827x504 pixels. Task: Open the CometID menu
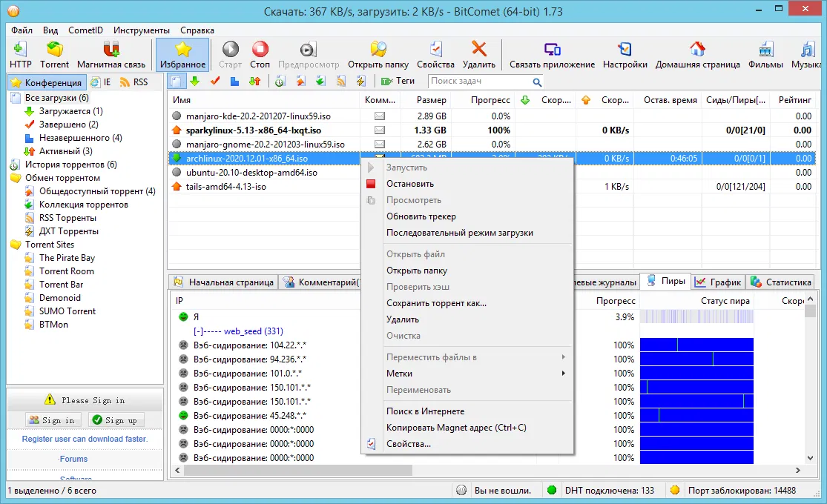85,30
